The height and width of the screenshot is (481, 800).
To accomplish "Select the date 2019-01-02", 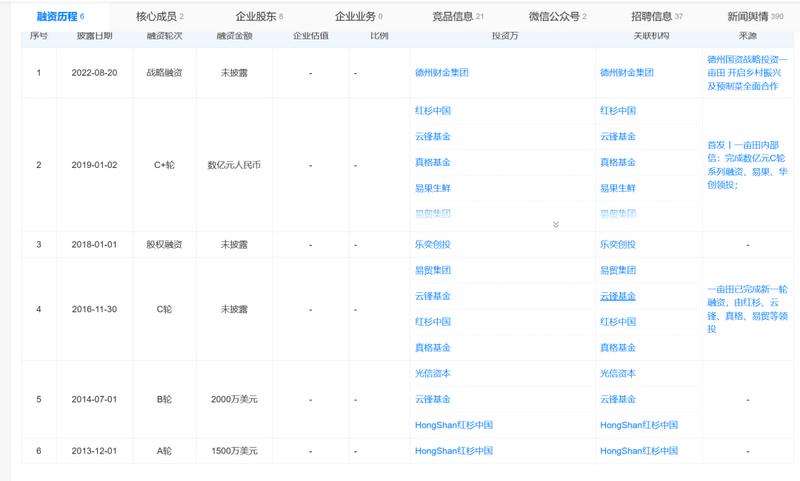I will 94,165.
